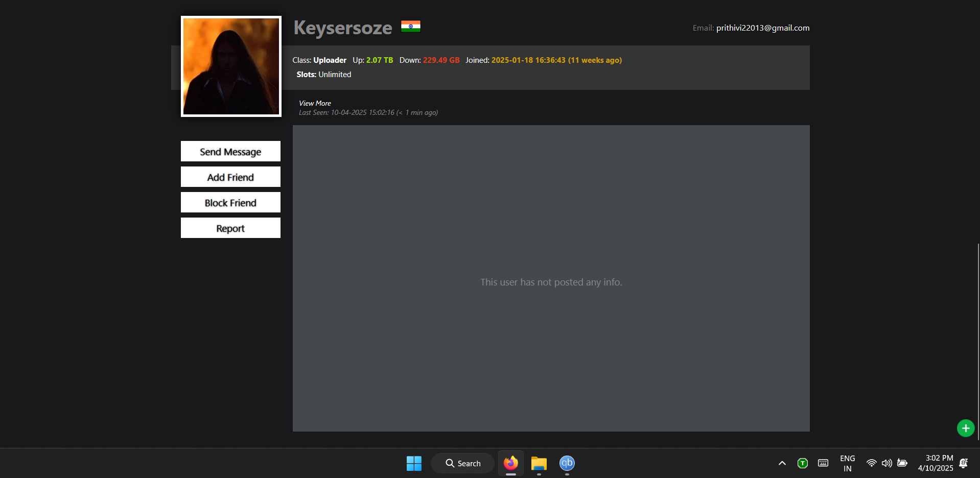Open the notification bell icon
This screenshot has width=980, height=478.
(964, 463)
